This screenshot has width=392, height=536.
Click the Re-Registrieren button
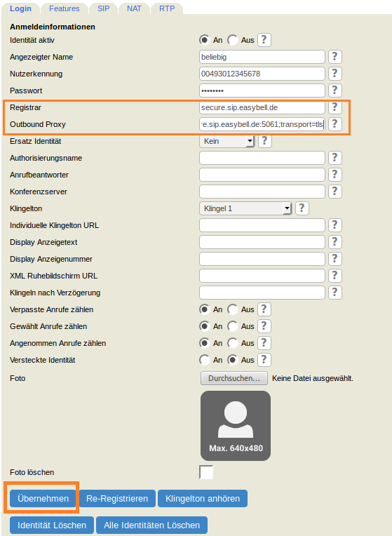coord(117,498)
